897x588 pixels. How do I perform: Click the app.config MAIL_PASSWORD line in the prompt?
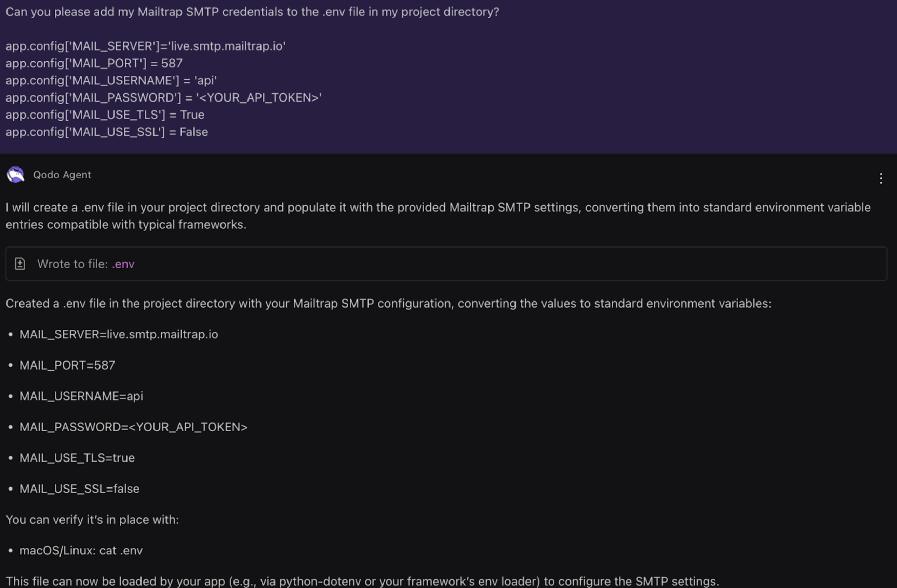(x=163, y=98)
